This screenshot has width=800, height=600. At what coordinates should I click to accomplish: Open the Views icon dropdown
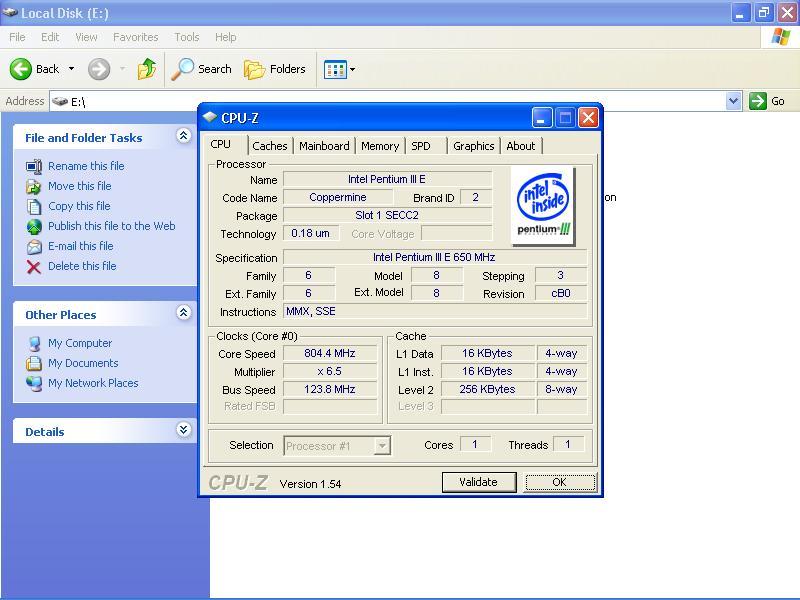(x=340, y=69)
